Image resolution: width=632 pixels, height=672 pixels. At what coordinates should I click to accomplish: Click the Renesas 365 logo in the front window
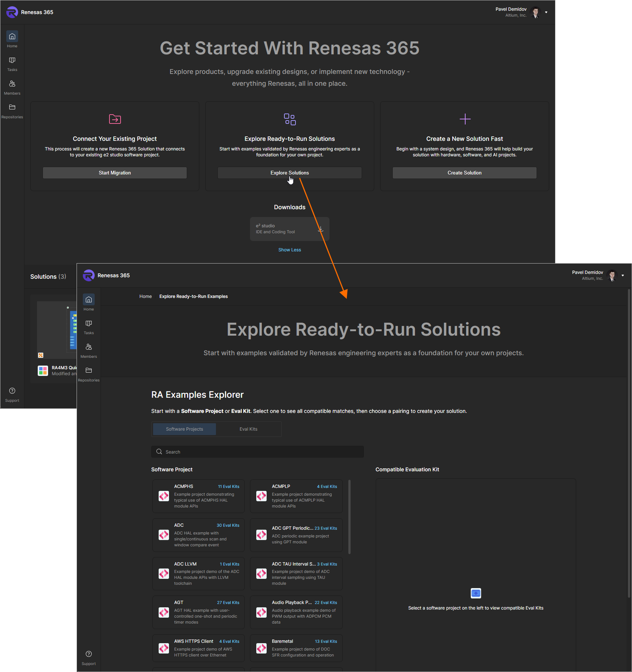point(89,275)
